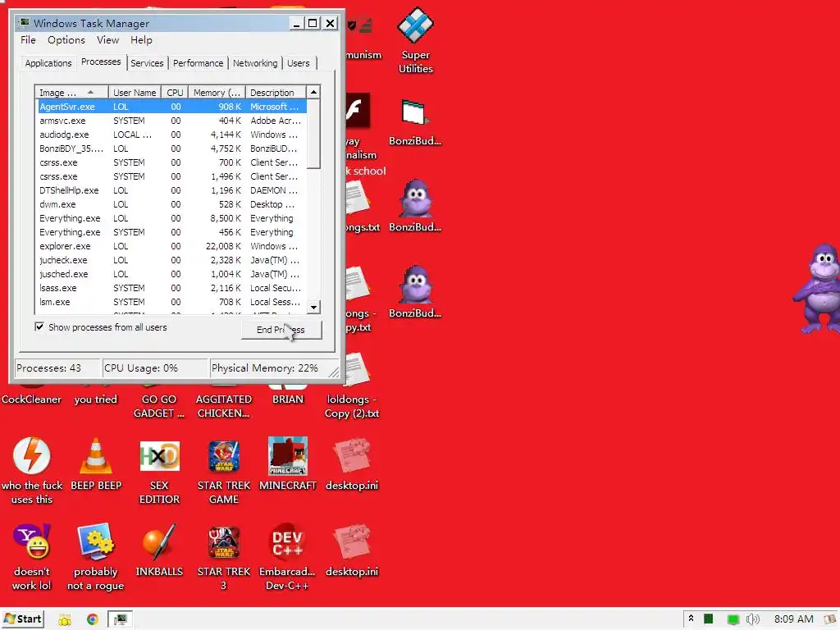Screen dimensions: 840x630
Task: Click the End Process button
Action: pyautogui.click(x=281, y=330)
